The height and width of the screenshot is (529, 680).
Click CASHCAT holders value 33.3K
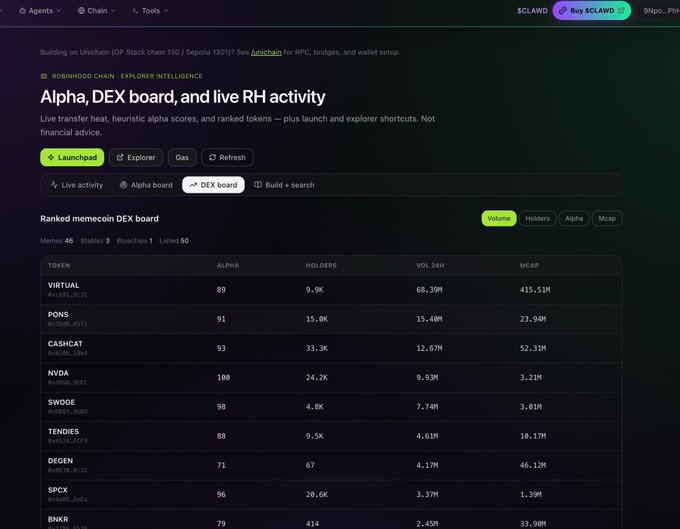[x=317, y=348]
